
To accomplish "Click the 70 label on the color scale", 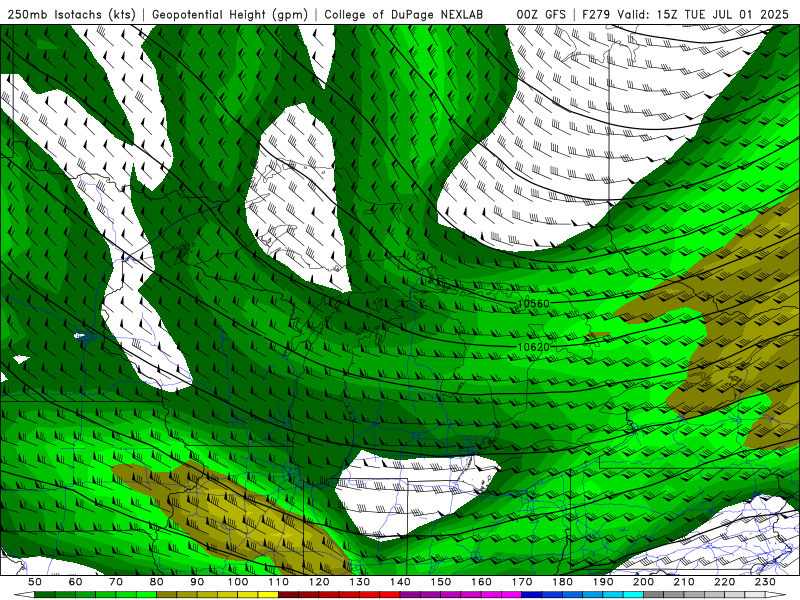I will click(x=116, y=582).
